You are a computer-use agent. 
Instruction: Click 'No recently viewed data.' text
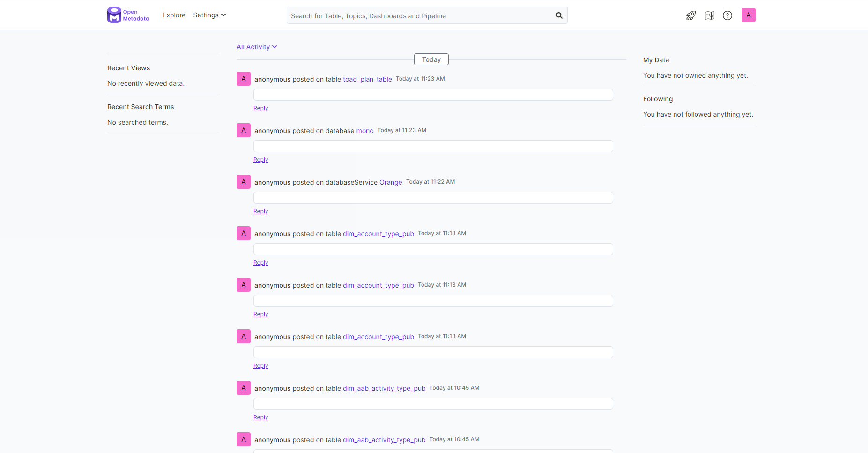coord(146,83)
